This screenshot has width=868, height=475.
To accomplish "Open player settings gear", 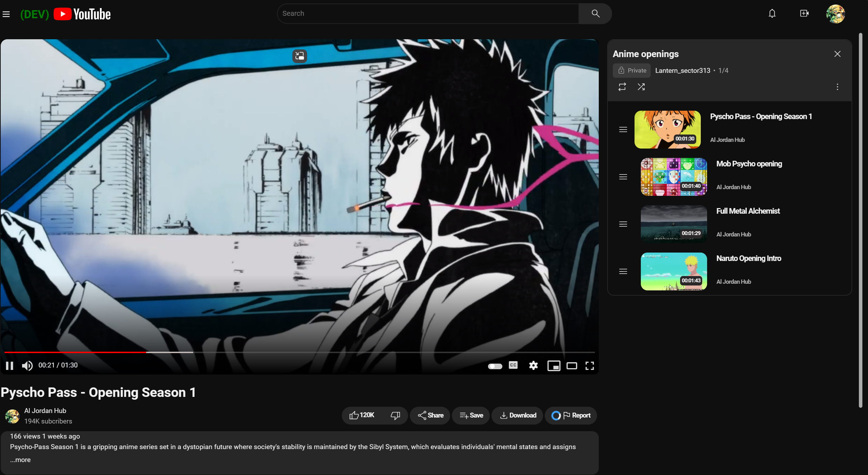I will (x=533, y=366).
